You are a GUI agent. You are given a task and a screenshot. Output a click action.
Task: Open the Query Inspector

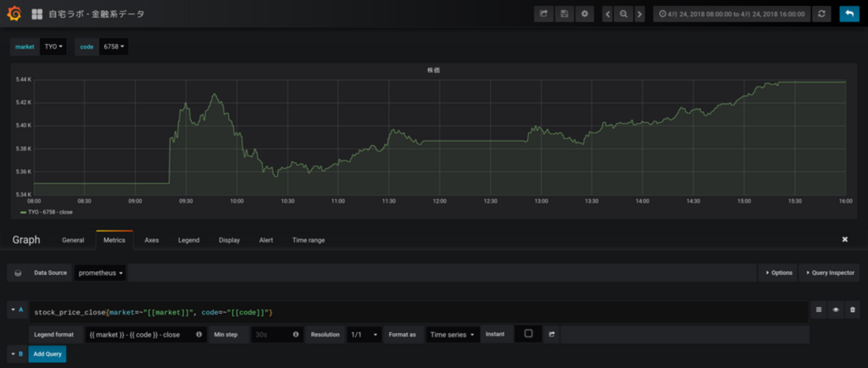click(829, 272)
